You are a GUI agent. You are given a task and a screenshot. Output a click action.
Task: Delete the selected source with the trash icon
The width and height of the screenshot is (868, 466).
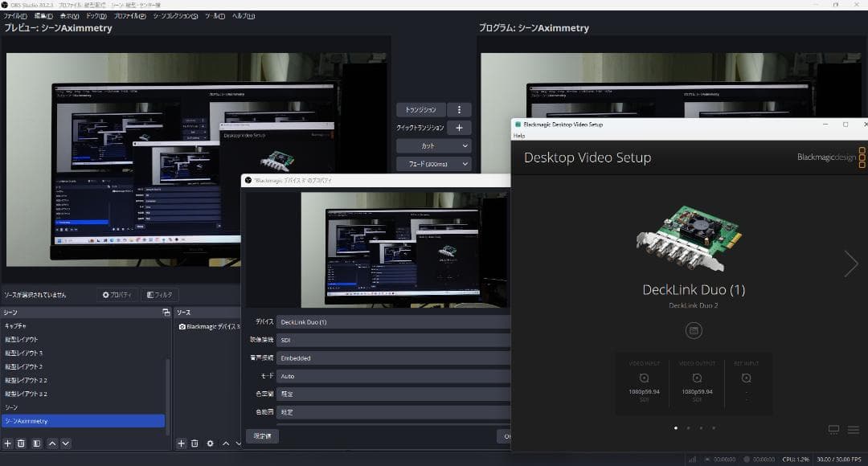194,444
